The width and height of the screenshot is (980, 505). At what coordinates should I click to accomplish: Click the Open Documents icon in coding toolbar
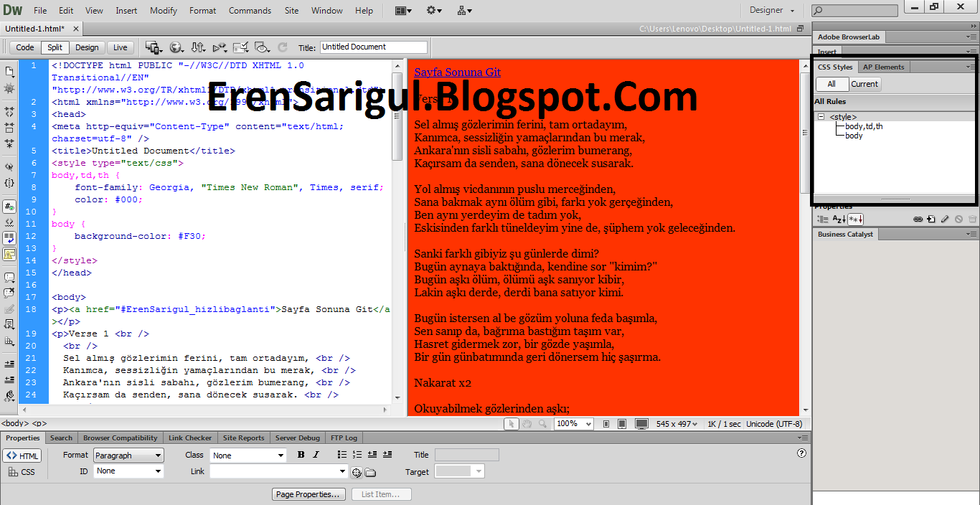tap(9, 71)
